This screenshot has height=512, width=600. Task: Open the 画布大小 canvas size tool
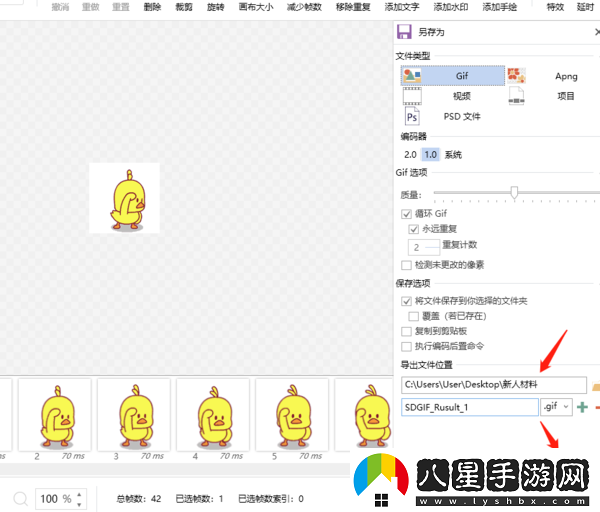(x=256, y=7)
